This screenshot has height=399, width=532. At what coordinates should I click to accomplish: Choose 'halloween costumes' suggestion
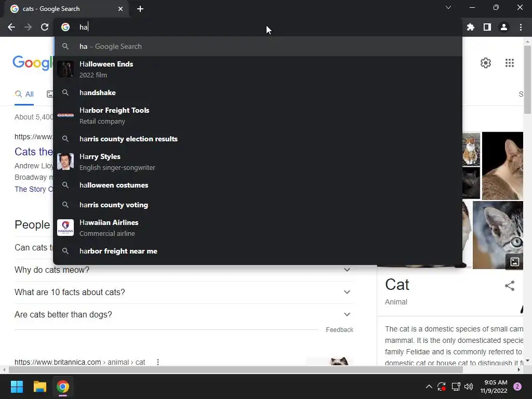(258, 185)
